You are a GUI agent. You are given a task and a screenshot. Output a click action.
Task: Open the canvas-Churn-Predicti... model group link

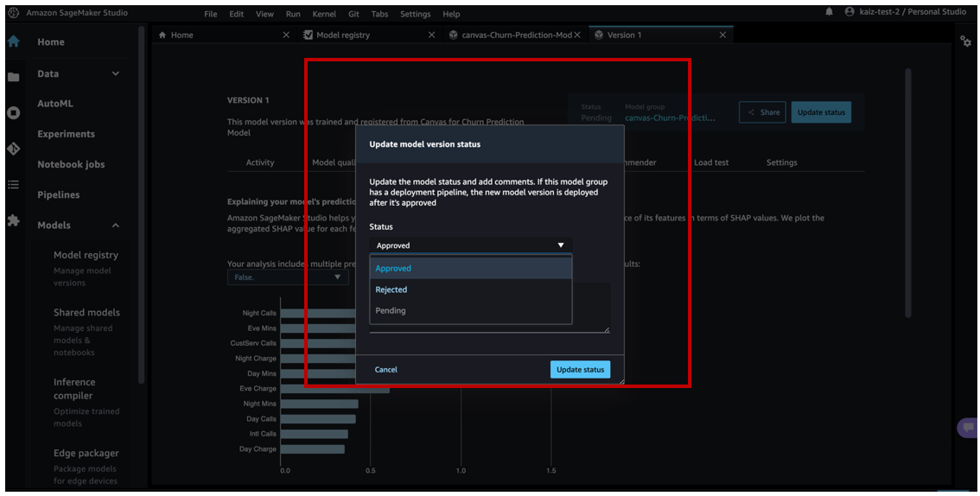pos(670,118)
